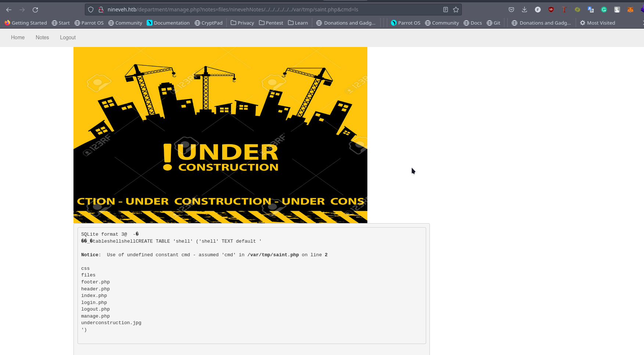Click the 'header.php' listing entry
Screen dimensions: 644x355
coord(96,289)
